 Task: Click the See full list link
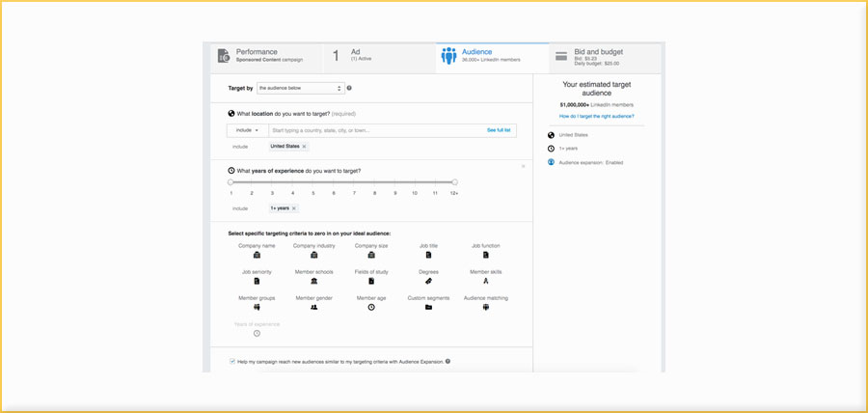click(x=499, y=129)
